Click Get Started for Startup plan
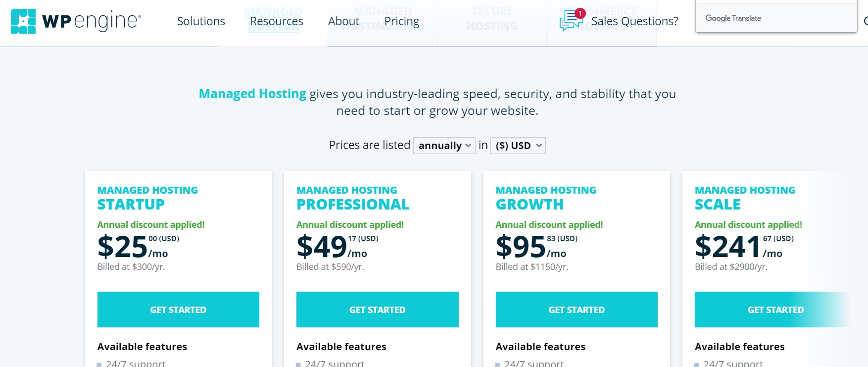The width and height of the screenshot is (868, 367). (x=178, y=310)
